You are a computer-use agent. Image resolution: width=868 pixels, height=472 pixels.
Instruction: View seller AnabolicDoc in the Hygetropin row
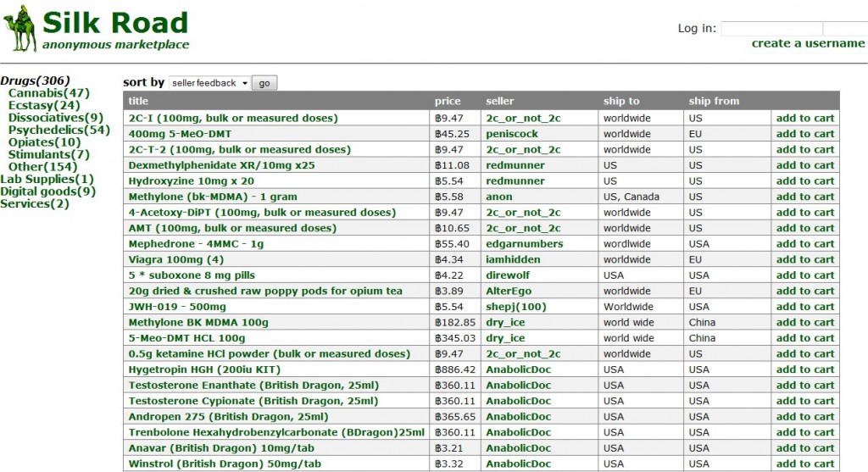pyautogui.click(x=519, y=369)
